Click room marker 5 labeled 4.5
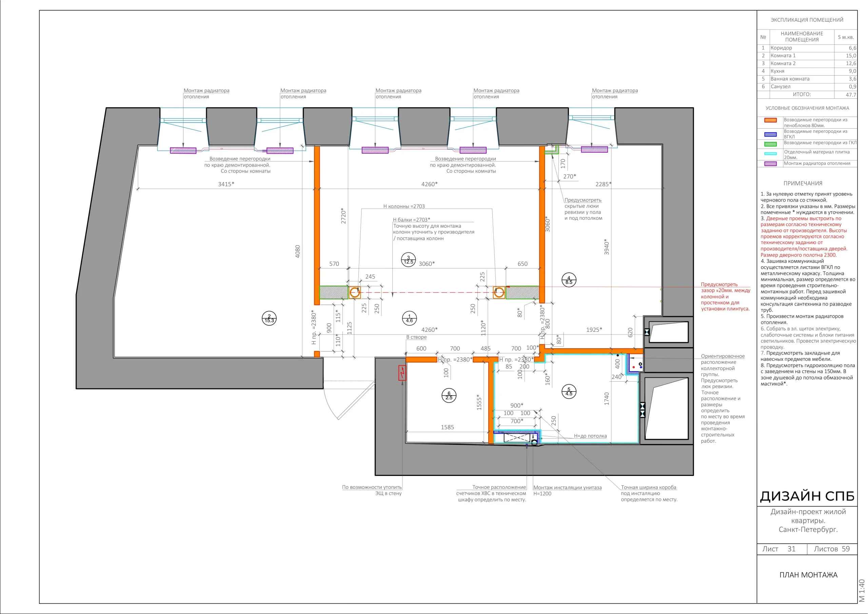The image size is (868, 614). coord(569,391)
